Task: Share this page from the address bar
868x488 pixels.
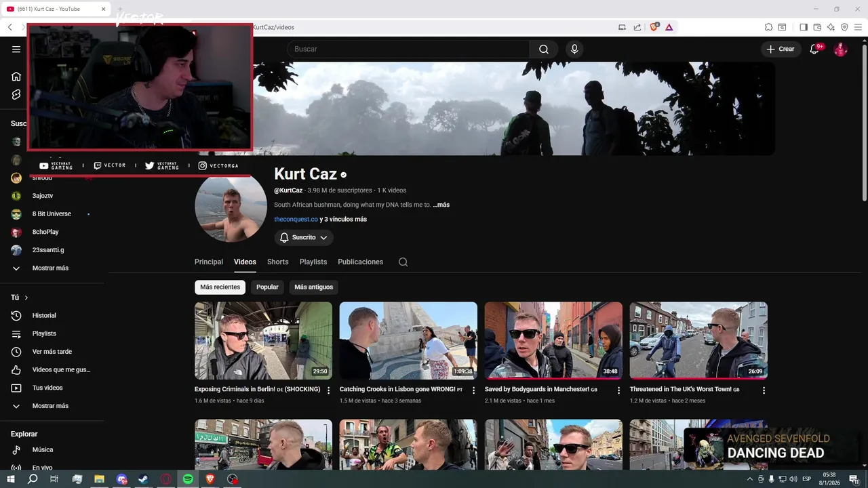Action: pyautogui.click(x=637, y=27)
